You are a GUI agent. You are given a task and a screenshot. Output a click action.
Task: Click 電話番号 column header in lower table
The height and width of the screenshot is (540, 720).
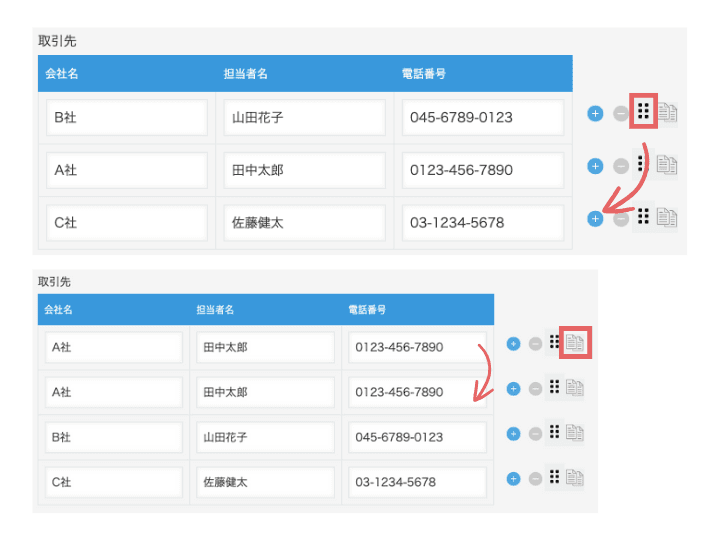point(367,309)
